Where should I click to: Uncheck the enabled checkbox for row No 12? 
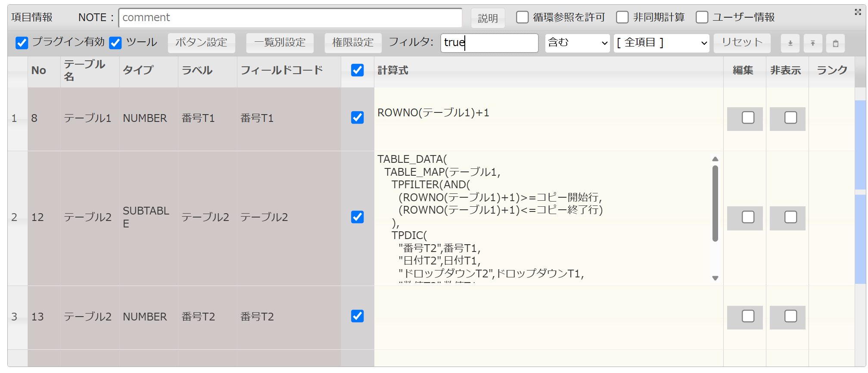(x=357, y=217)
